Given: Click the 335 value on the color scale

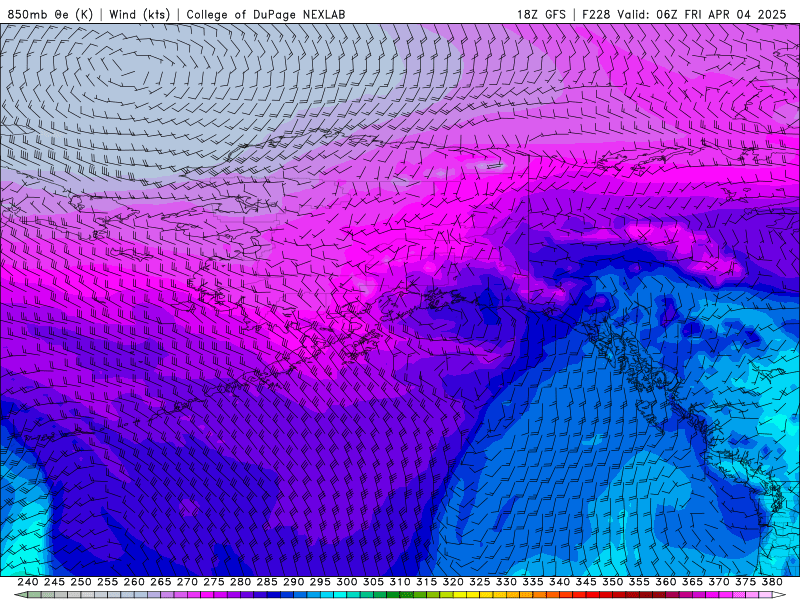Looking at the screenshot, I should 533,582.
